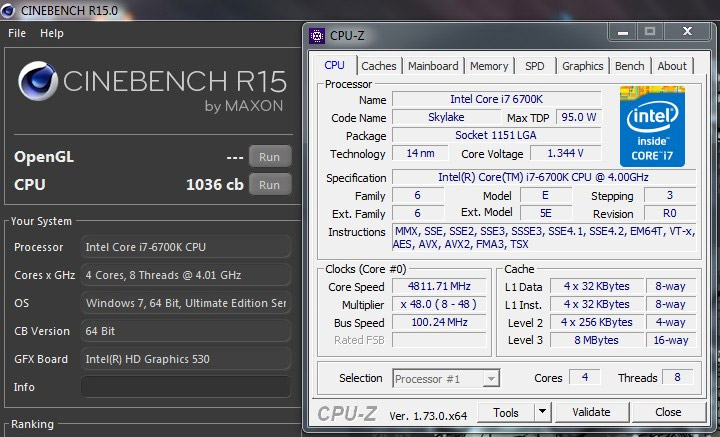Click the CB Version 64 Bit field
The image size is (720, 437).
[x=186, y=331]
